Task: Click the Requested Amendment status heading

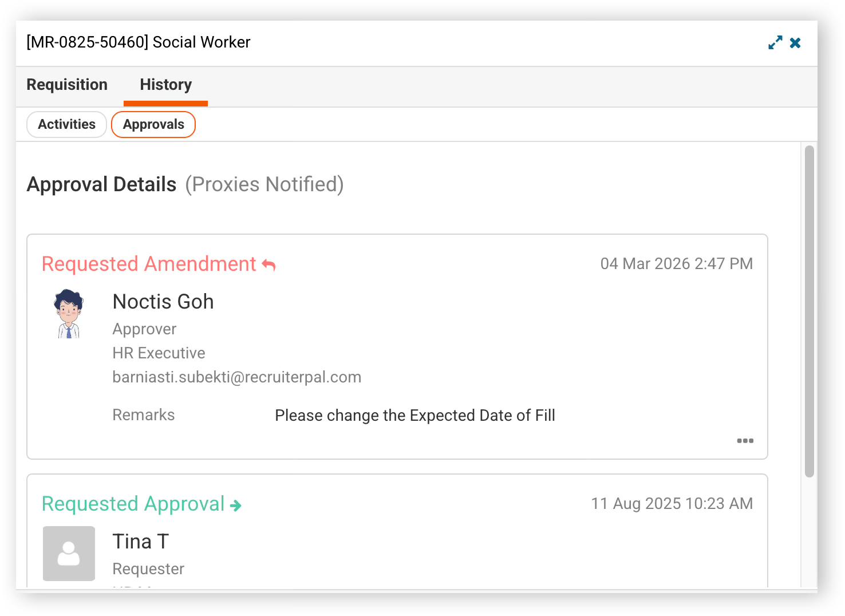Action: 149,264
